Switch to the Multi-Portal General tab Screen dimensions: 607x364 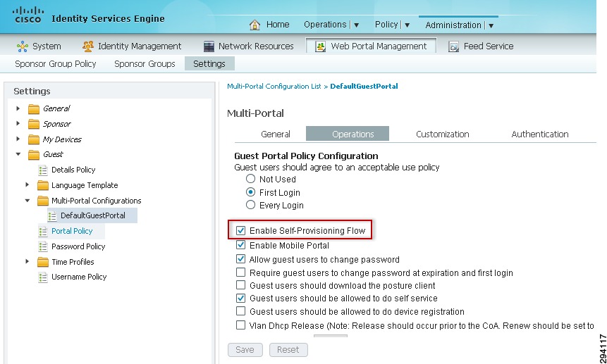point(276,134)
